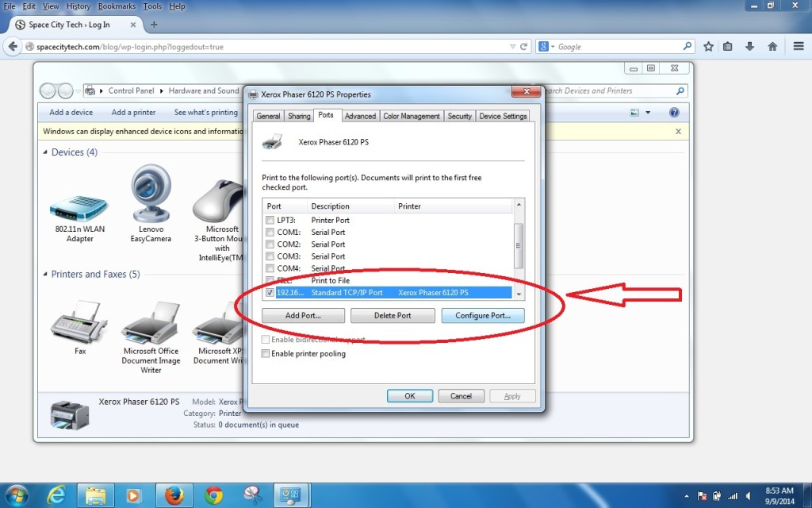
Task: Select 802.11n WLAN Adapter device
Action: [x=79, y=219]
